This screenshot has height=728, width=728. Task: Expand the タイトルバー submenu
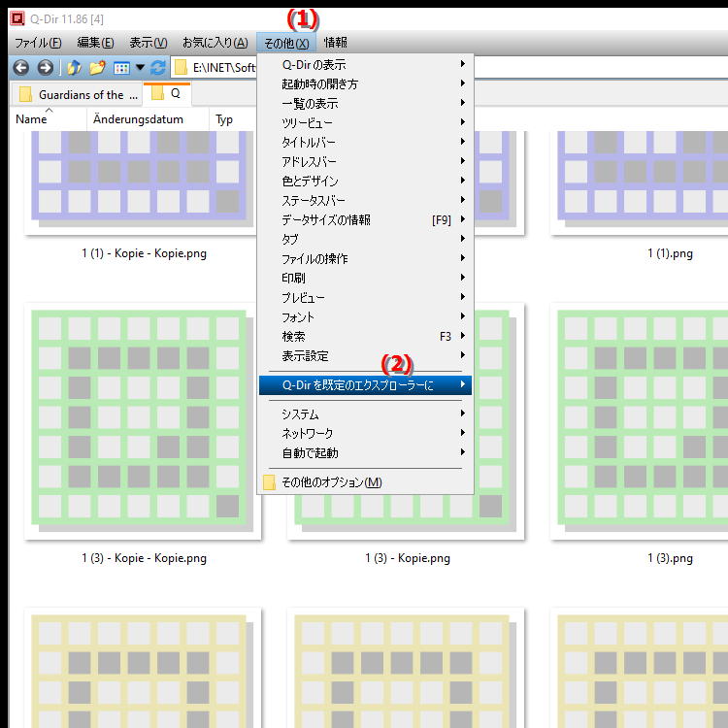(365, 143)
